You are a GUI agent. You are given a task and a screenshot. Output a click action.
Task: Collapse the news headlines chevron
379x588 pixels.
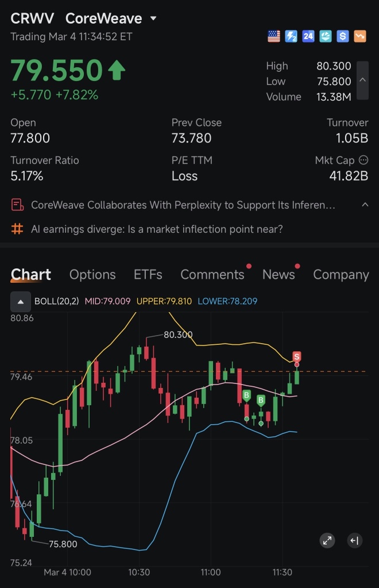pyautogui.click(x=365, y=205)
